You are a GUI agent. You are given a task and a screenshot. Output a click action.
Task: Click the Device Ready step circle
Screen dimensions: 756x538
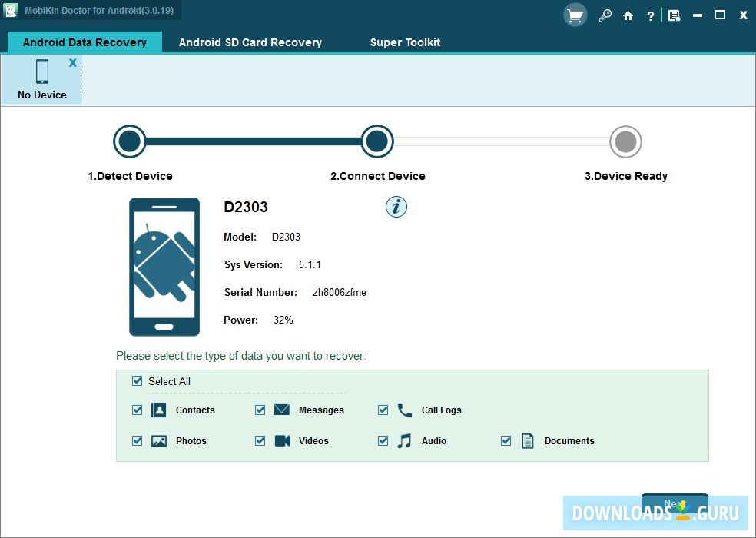626,141
